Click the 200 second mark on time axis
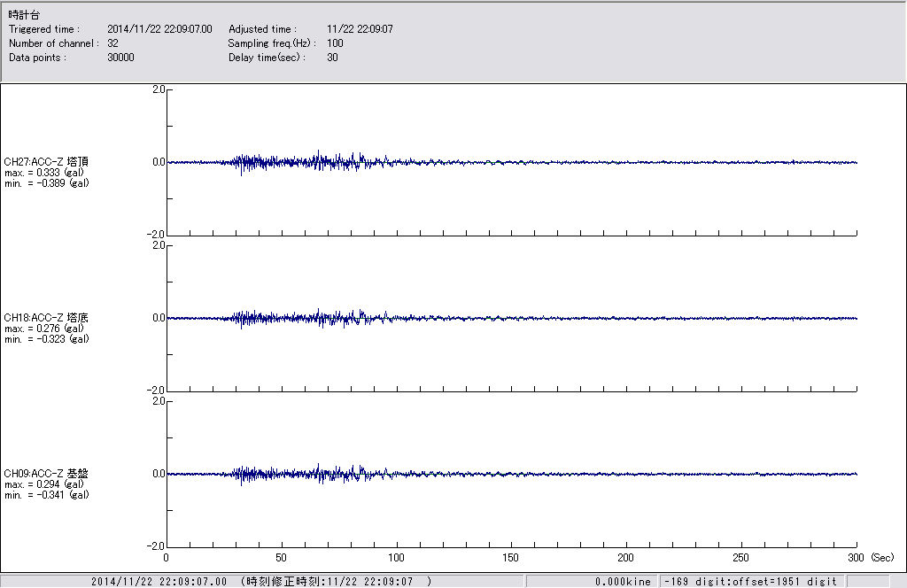 point(626,558)
